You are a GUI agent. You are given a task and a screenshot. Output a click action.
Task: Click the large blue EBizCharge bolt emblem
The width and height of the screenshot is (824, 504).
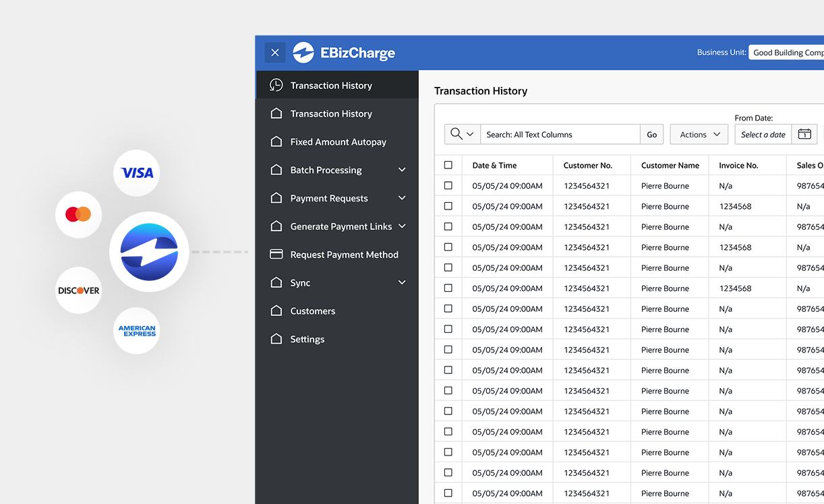pos(149,252)
